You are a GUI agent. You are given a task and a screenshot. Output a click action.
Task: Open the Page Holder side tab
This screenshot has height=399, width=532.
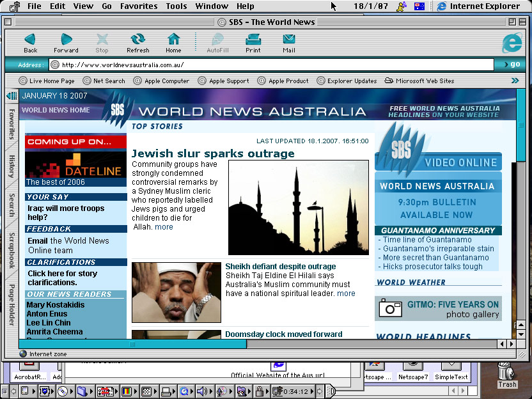(x=12, y=304)
